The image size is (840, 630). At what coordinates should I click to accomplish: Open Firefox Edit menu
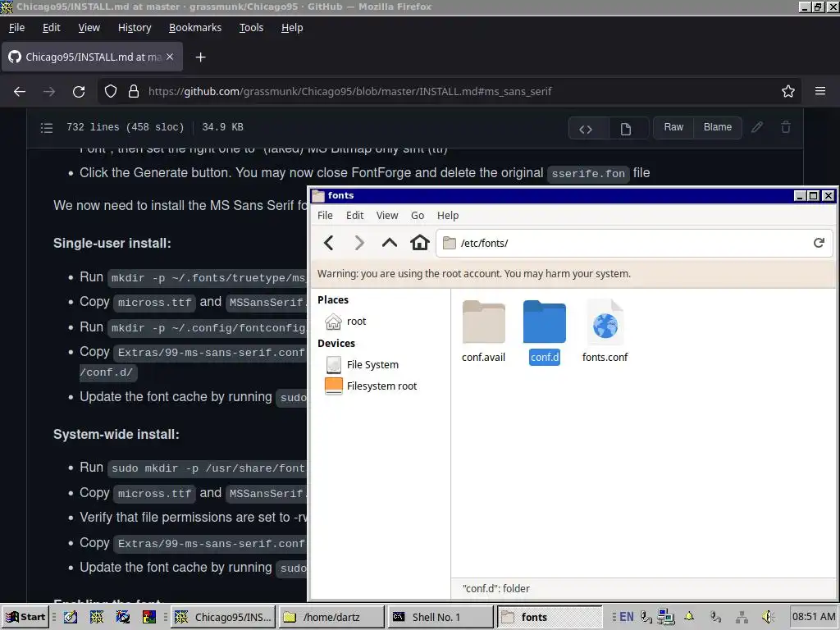pos(52,28)
